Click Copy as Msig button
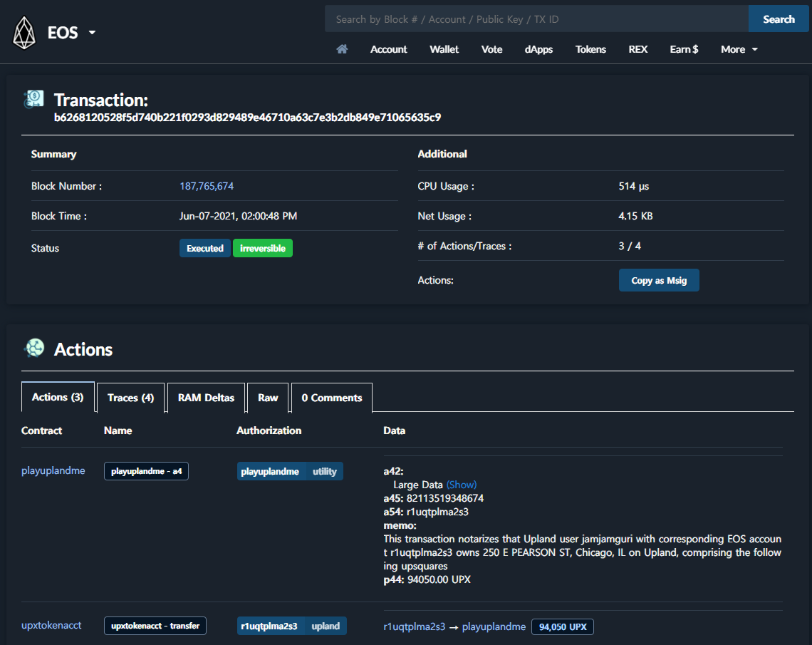 [x=659, y=280]
